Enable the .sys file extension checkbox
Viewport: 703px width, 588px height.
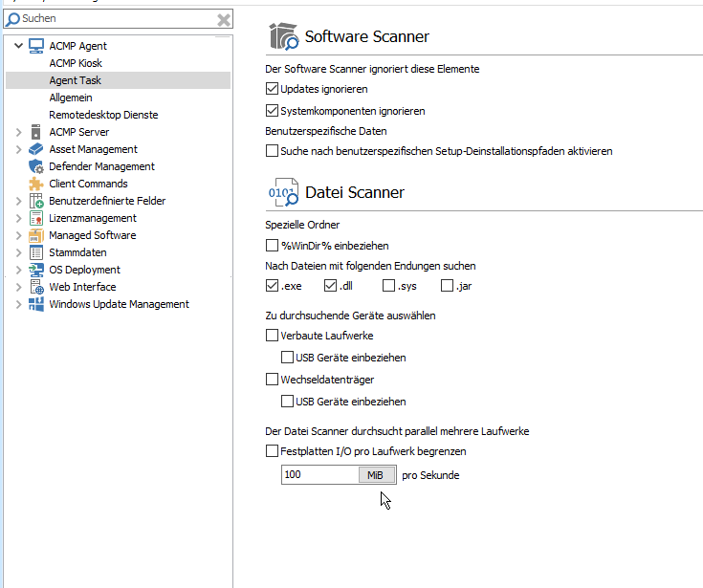[x=388, y=286]
